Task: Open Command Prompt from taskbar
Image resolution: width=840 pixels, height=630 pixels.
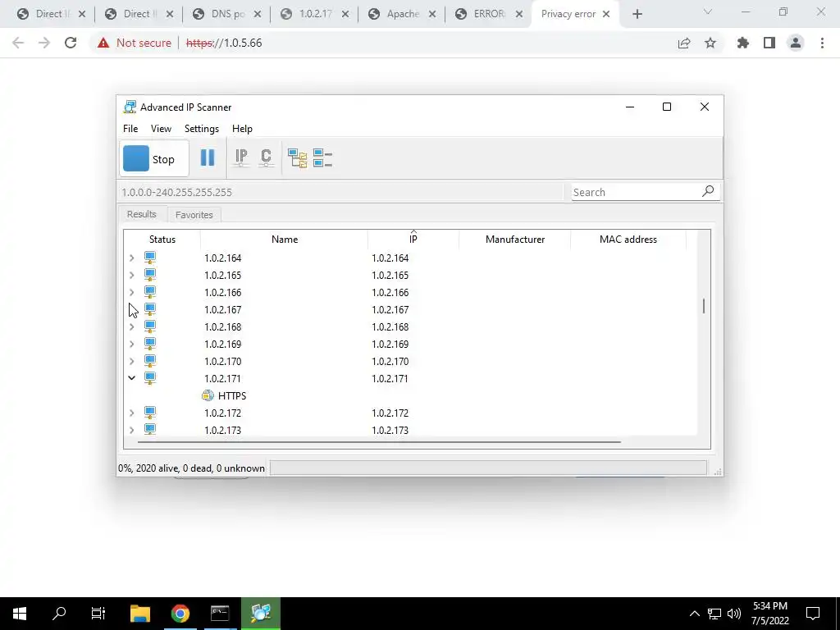Action: [220, 614]
